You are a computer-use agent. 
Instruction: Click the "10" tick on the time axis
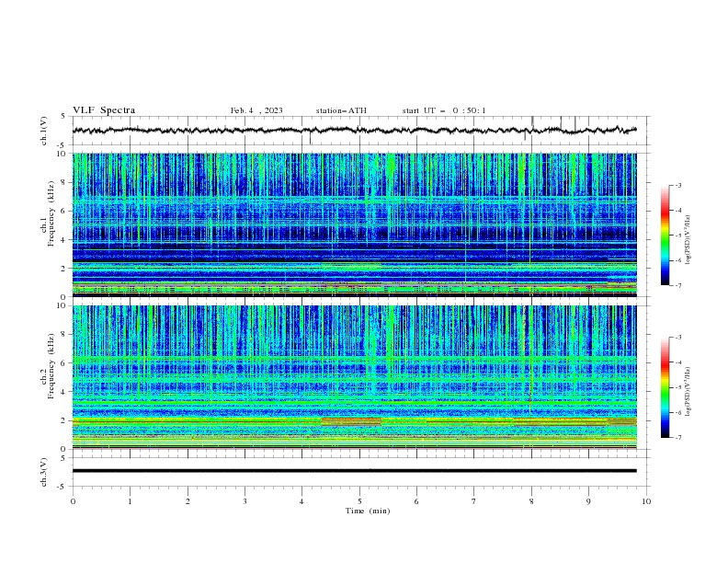tap(646, 501)
